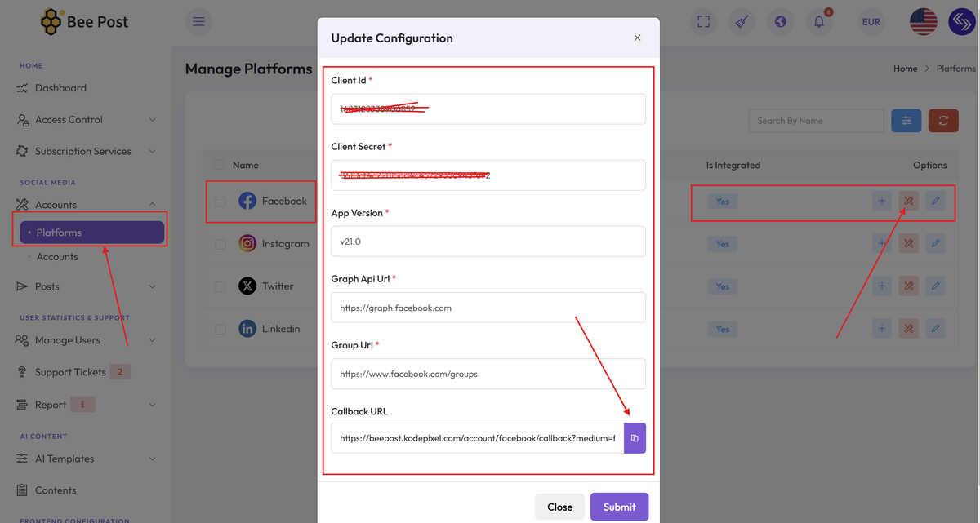Submit the Update Configuration form
This screenshot has width=980, height=523.
click(619, 507)
